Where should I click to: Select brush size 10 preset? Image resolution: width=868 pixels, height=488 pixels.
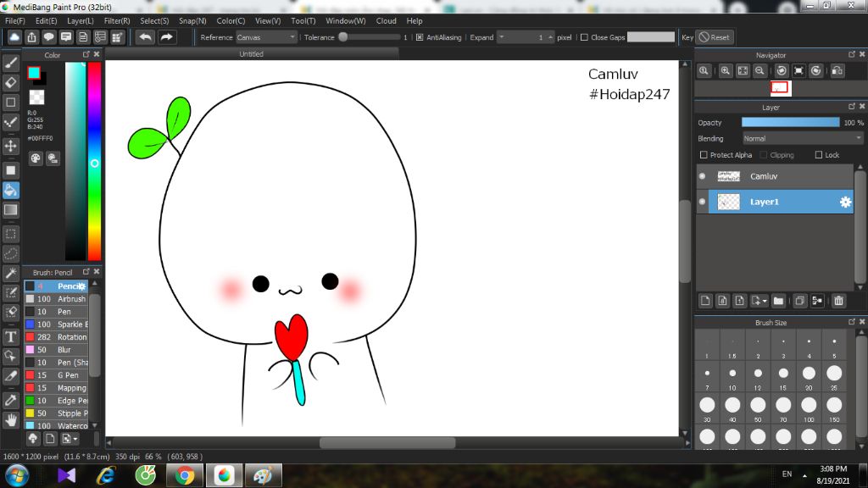coord(732,377)
